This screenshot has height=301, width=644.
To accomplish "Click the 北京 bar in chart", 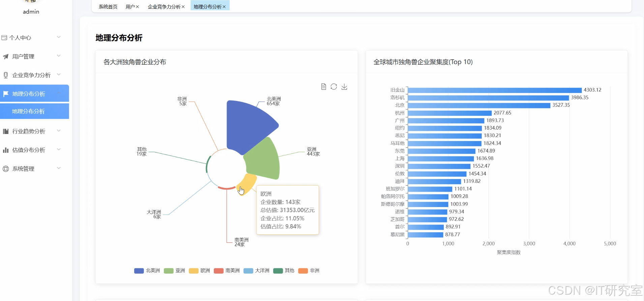I will click(479, 105).
